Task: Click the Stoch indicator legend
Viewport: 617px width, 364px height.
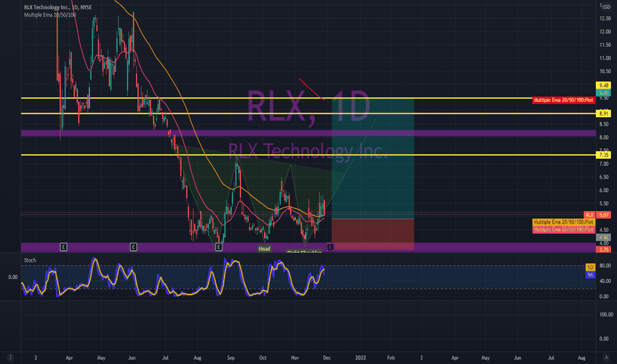Action: [30, 260]
